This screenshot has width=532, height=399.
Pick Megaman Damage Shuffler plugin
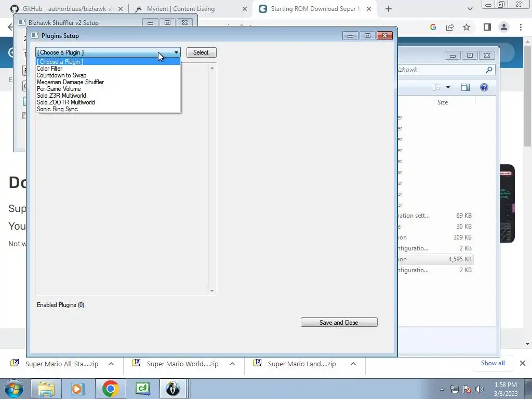[108, 82]
